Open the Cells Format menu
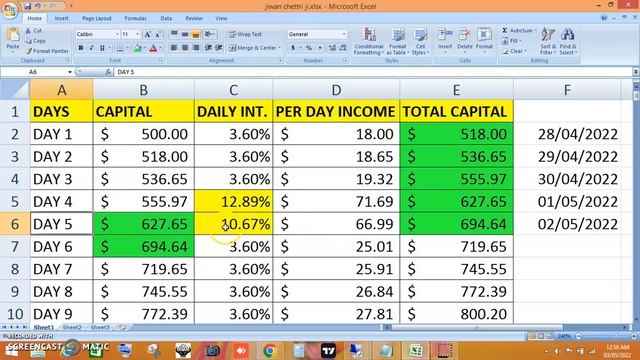640x360 pixels. click(484, 41)
